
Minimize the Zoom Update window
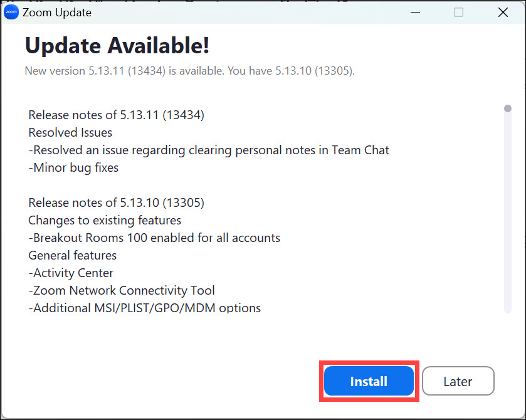[415, 13]
